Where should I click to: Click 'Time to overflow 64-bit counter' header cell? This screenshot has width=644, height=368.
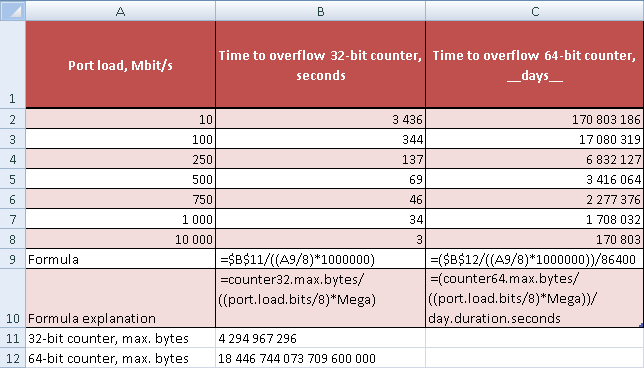pos(535,64)
